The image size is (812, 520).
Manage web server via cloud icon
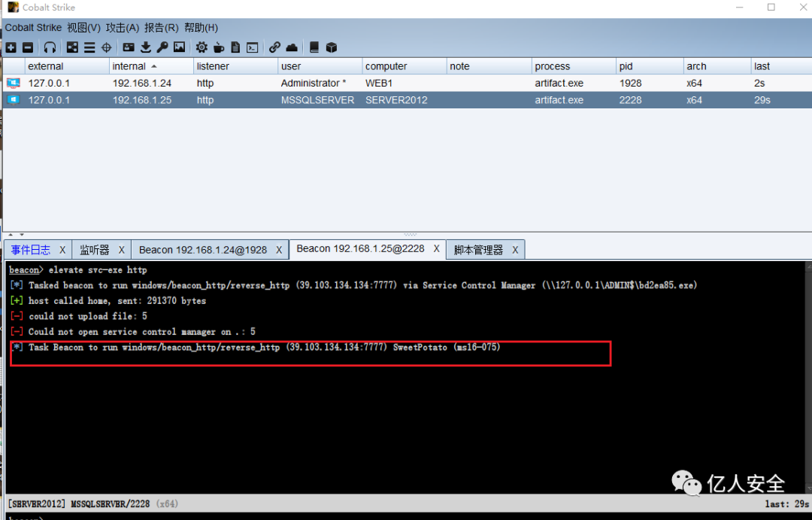[x=292, y=47]
